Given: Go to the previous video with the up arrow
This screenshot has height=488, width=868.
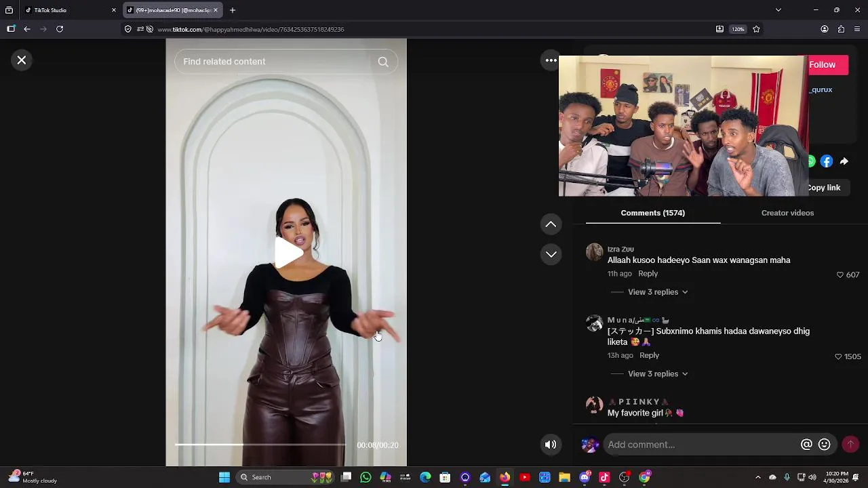Looking at the screenshot, I should pos(551,224).
